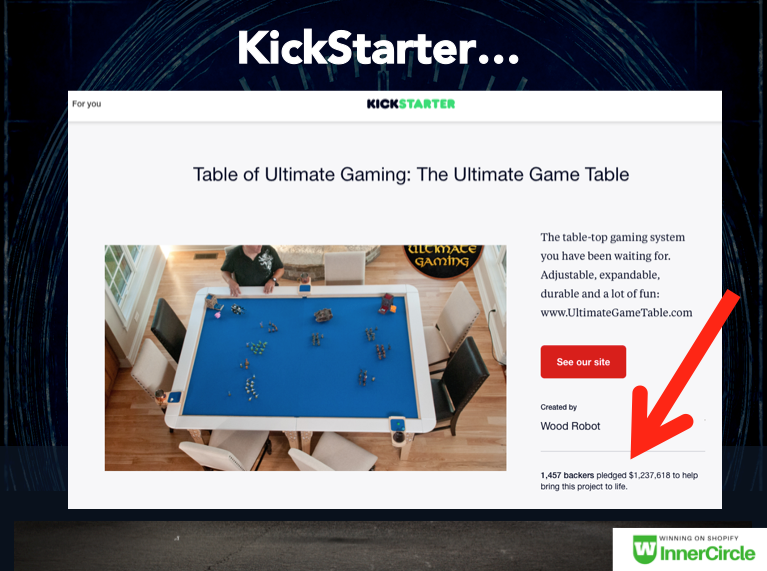Click the "1,457 backers" text
The height and width of the screenshot is (571, 767).
click(x=567, y=475)
